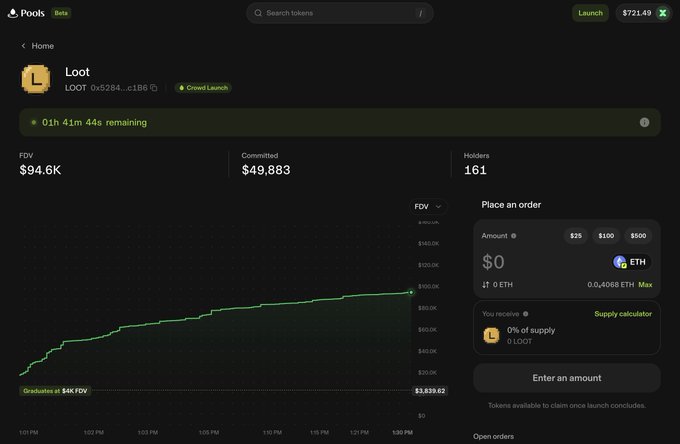
Task: Click the 0% of supply text
Action: tap(531, 330)
